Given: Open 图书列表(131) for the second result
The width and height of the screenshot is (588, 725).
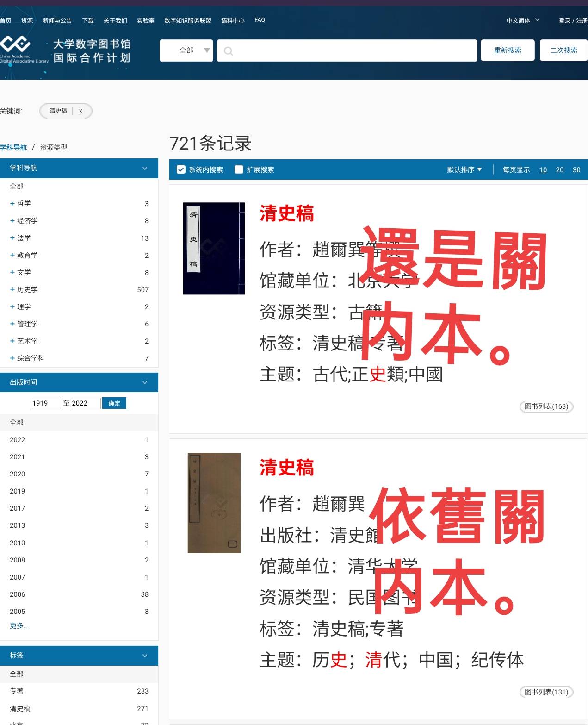Looking at the screenshot, I should point(546,692).
